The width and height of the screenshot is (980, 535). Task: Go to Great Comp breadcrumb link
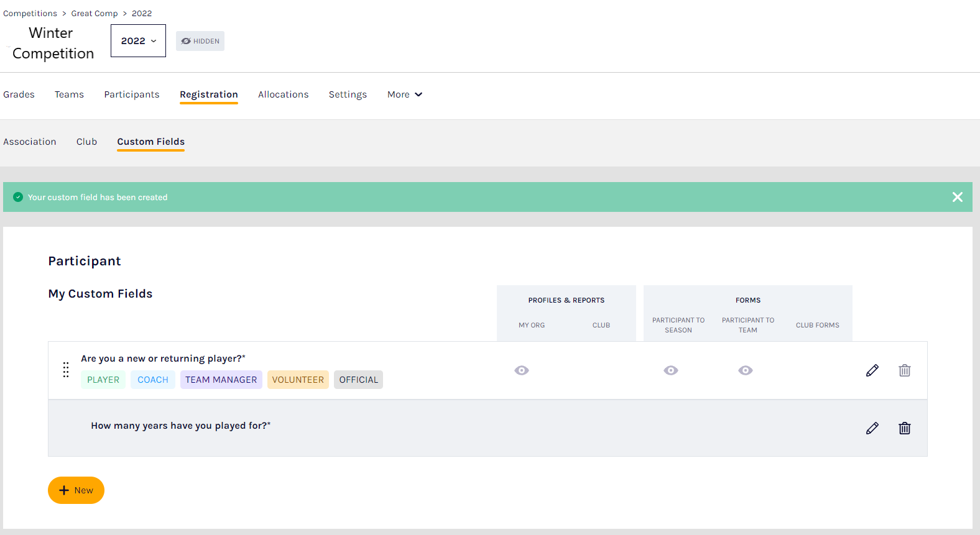pos(94,13)
